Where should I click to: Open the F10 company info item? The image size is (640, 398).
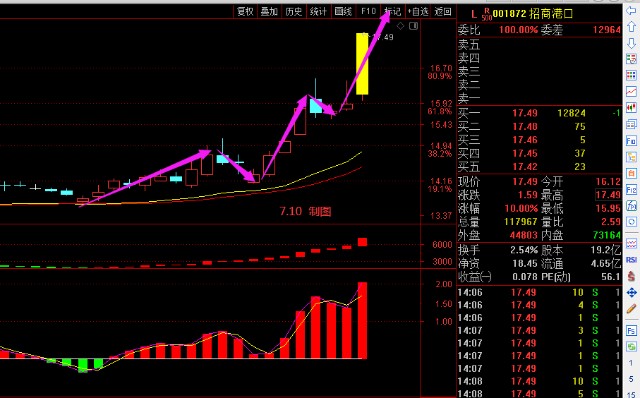[x=368, y=11]
